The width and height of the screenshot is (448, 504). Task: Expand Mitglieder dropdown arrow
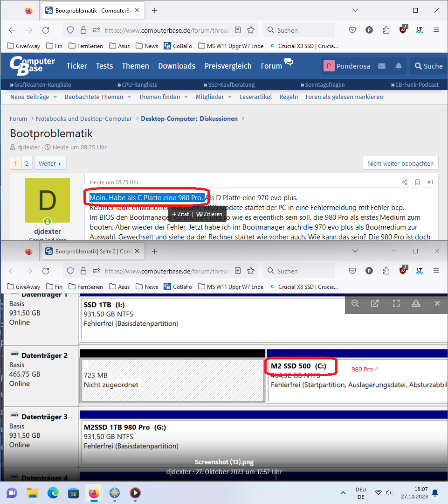(x=230, y=97)
